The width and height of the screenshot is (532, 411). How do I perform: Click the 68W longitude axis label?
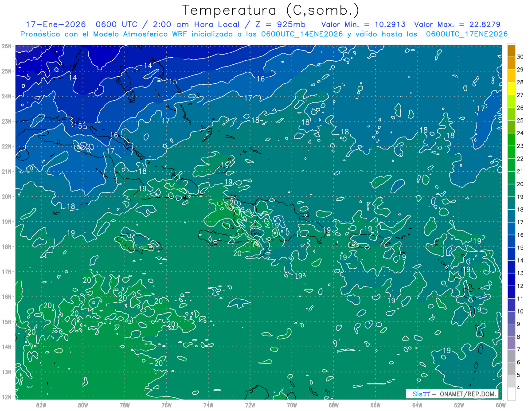pos(333,405)
